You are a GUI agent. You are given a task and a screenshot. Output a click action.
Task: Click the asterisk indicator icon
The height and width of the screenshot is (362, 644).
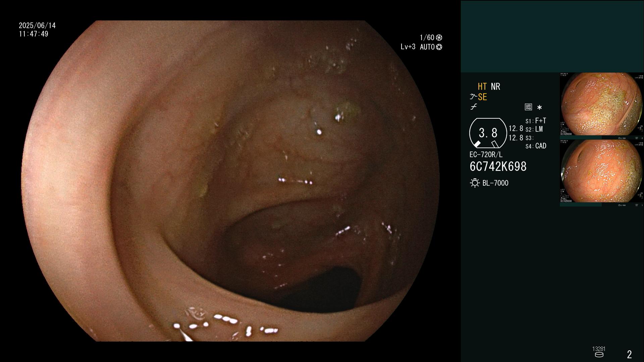click(539, 108)
